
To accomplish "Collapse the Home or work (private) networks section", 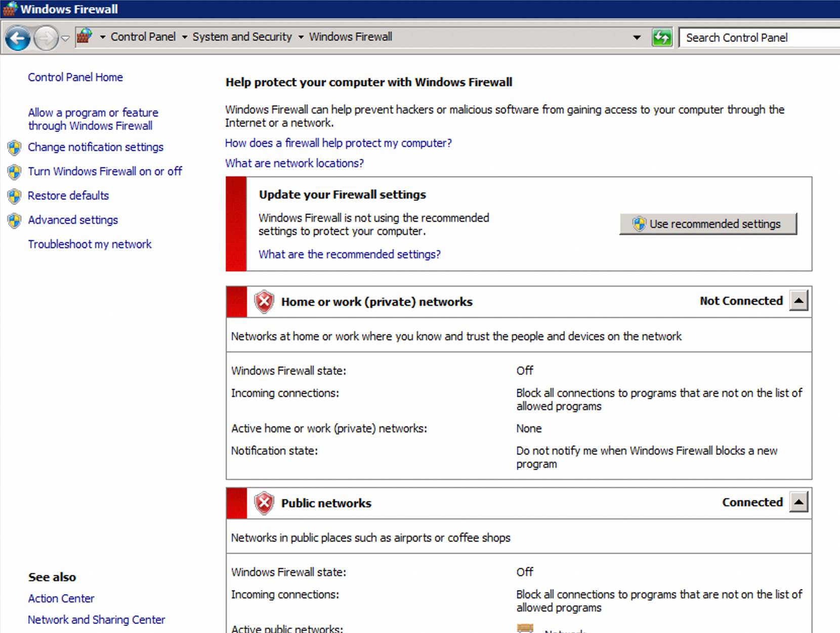I will (799, 300).
